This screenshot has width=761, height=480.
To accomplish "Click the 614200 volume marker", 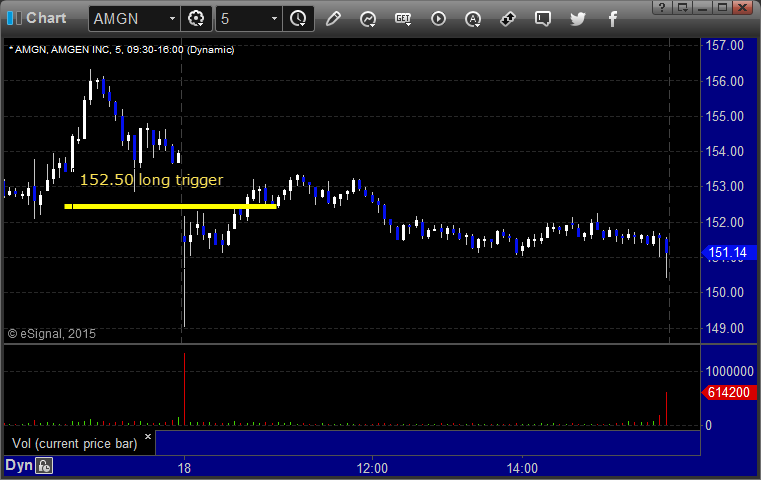I will 729,392.
